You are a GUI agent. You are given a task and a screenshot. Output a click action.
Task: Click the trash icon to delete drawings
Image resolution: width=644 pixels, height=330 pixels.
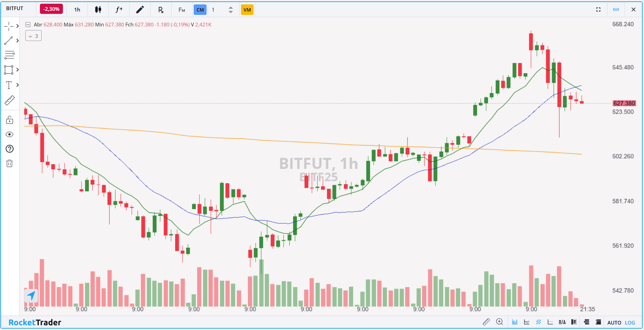tap(9, 163)
